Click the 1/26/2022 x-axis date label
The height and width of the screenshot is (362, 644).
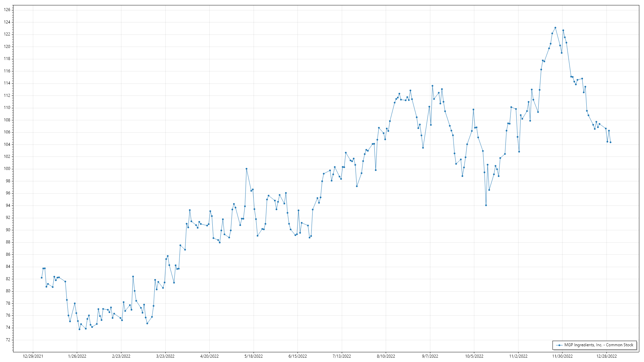coord(77,356)
